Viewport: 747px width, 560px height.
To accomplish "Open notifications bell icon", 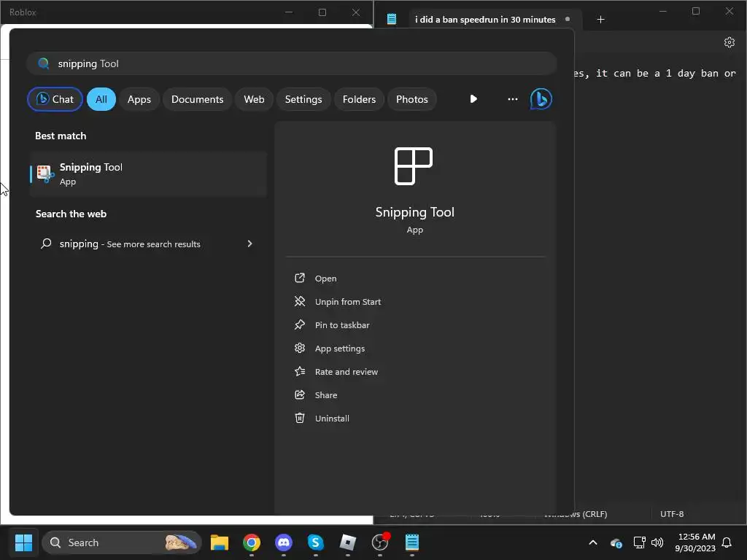I will pyautogui.click(x=727, y=542).
